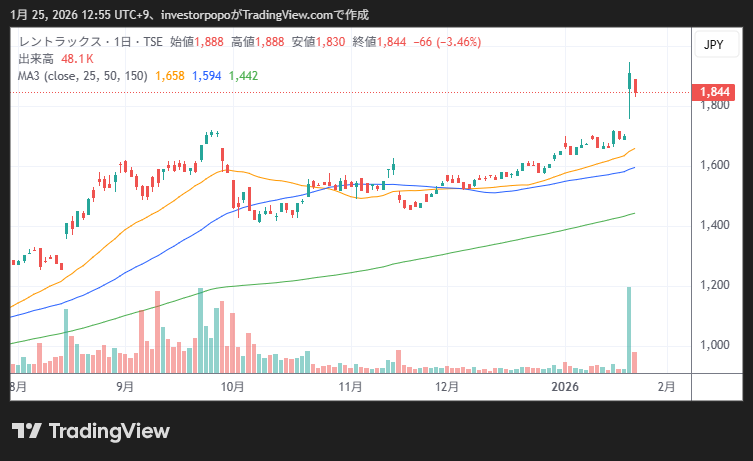Click the 2月 time axis label

[667, 386]
